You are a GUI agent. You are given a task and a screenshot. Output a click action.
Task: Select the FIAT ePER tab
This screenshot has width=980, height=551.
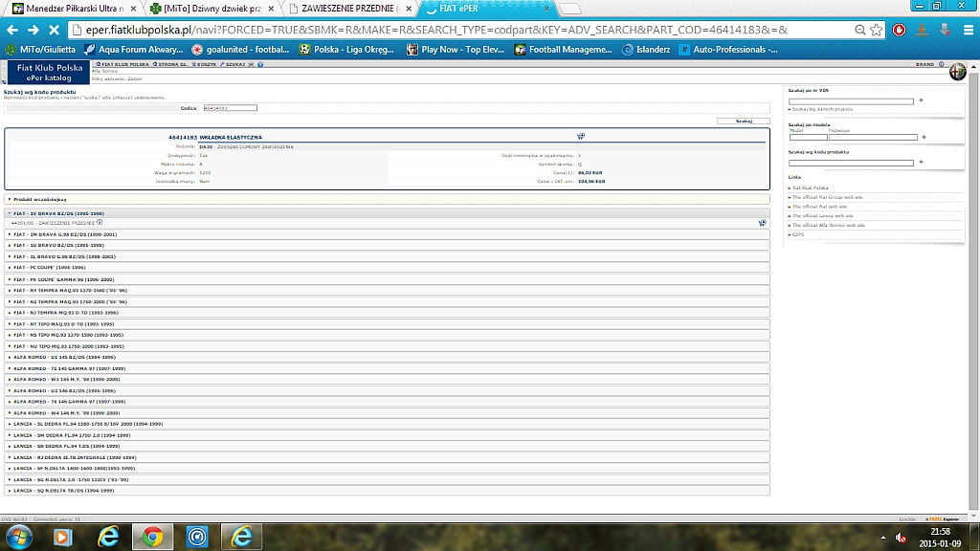(x=485, y=9)
